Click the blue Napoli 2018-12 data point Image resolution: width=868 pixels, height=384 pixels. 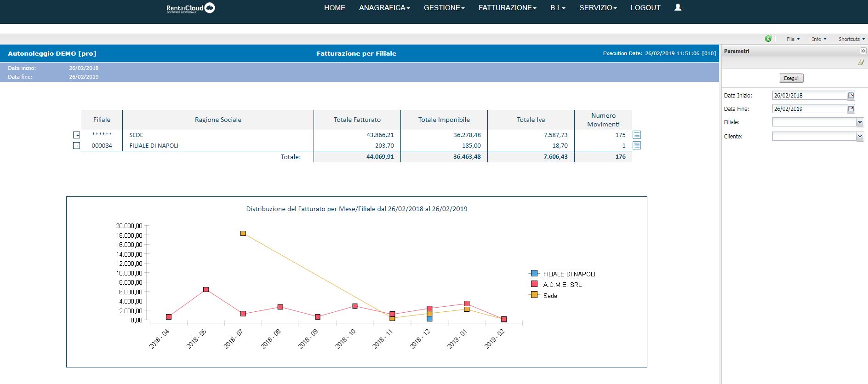[x=429, y=318]
